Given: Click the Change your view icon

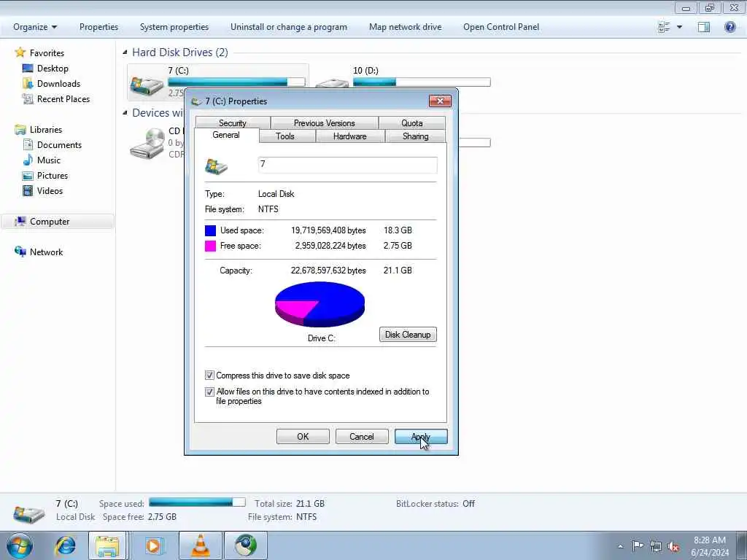Looking at the screenshot, I should pos(664,27).
